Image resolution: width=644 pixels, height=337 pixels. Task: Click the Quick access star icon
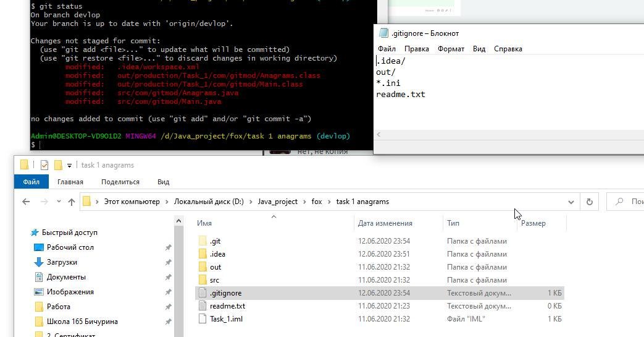(35, 232)
